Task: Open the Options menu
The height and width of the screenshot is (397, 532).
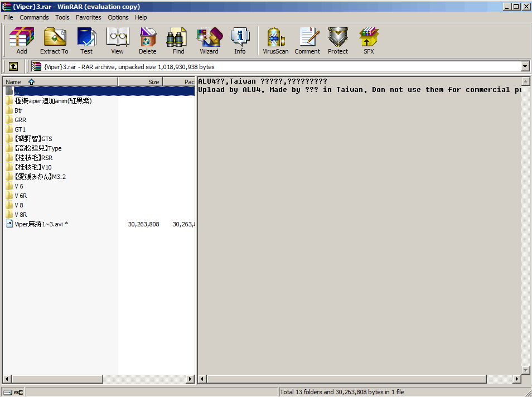Action: 118,17
